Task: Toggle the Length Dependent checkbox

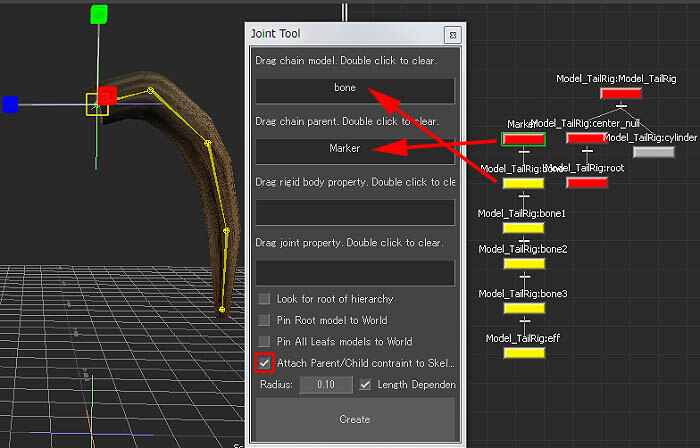Action: point(366,384)
